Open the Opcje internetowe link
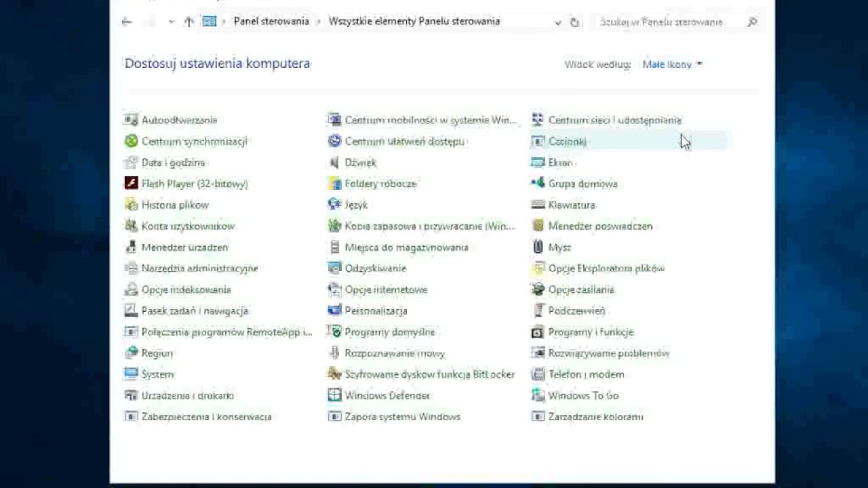Image resolution: width=868 pixels, height=488 pixels. click(387, 289)
